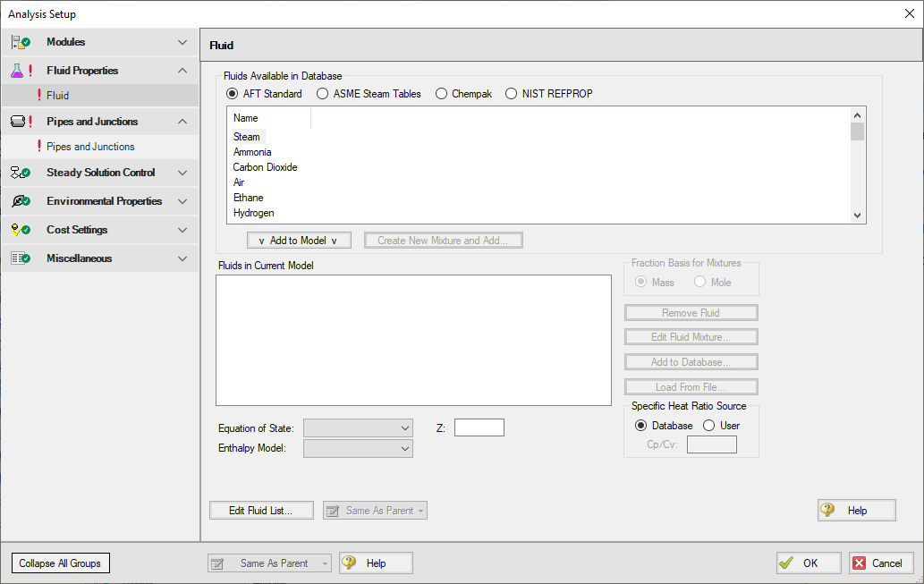924x584 pixels.
Task: Select the Cost Settings key icon
Action: 16,229
